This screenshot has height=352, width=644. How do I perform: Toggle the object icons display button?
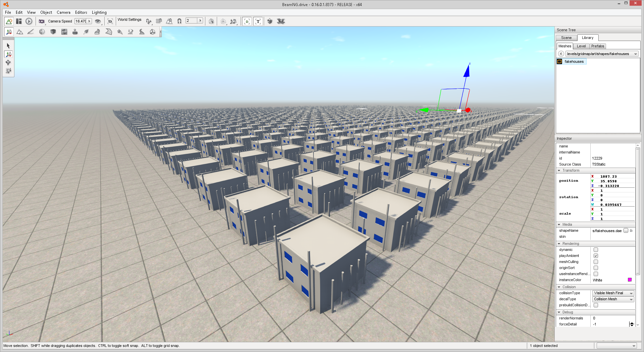coord(247,21)
